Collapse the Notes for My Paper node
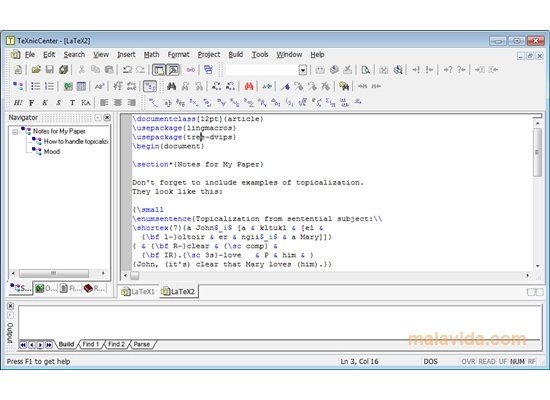 15,132
